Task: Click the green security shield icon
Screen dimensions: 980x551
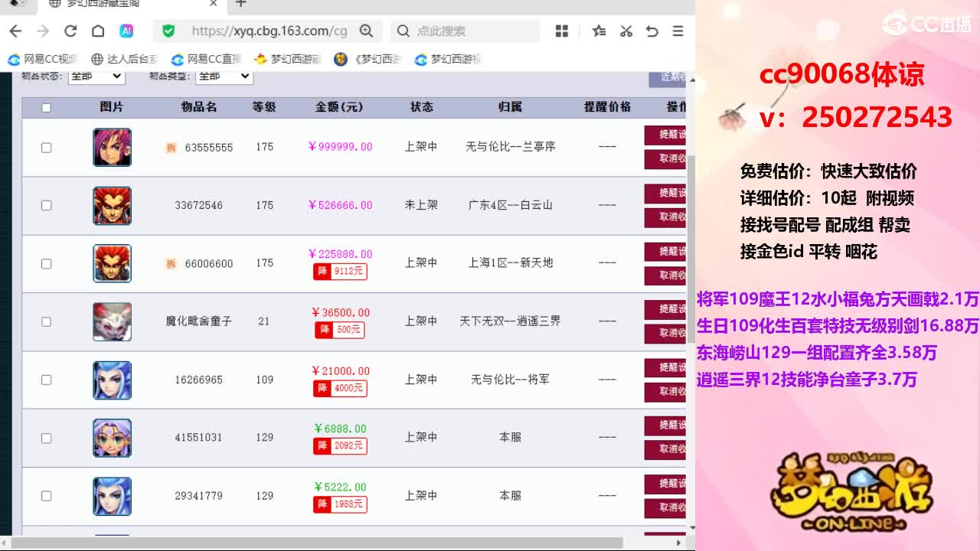Action: click(x=168, y=31)
